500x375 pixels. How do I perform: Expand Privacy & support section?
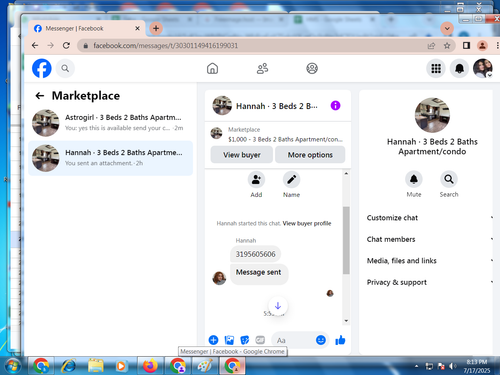430,282
